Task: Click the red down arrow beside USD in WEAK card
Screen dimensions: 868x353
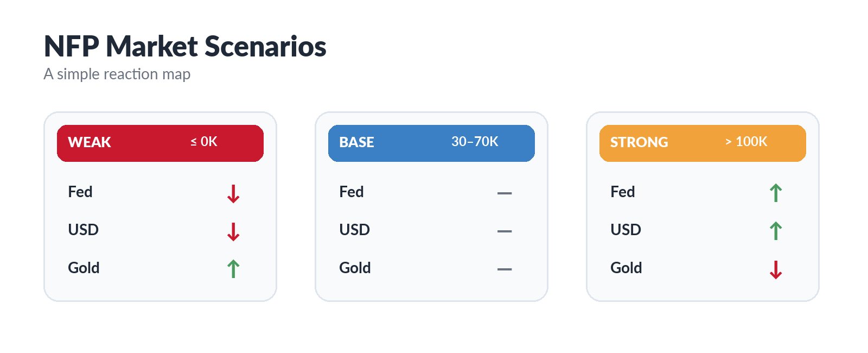Action: 233,231
